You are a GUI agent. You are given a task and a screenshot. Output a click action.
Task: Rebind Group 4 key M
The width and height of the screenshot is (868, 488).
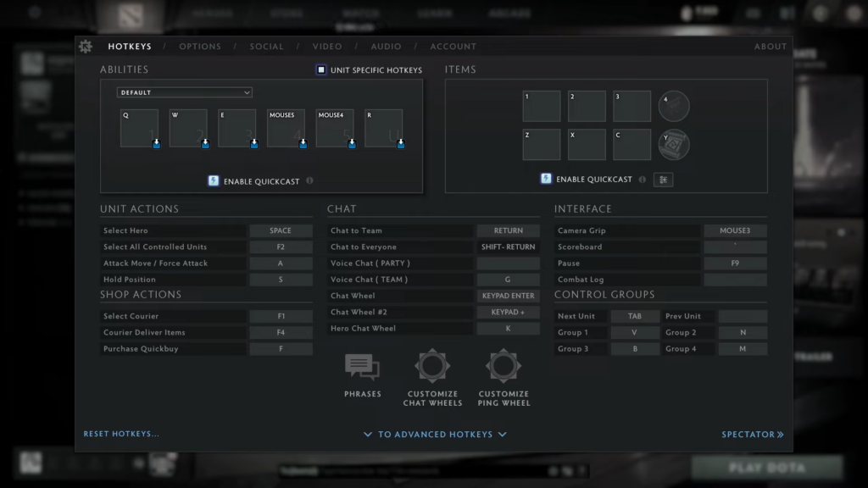pyautogui.click(x=743, y=348)
